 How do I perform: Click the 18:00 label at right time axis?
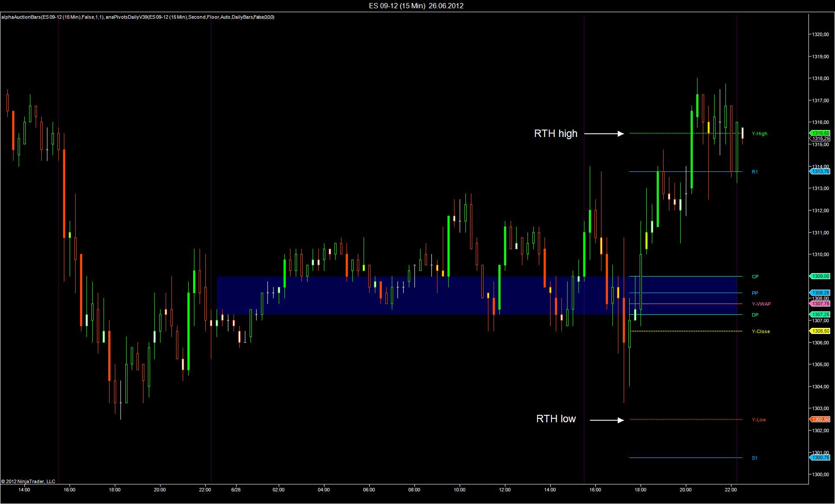pyautogui.click(x=640, y=490)
